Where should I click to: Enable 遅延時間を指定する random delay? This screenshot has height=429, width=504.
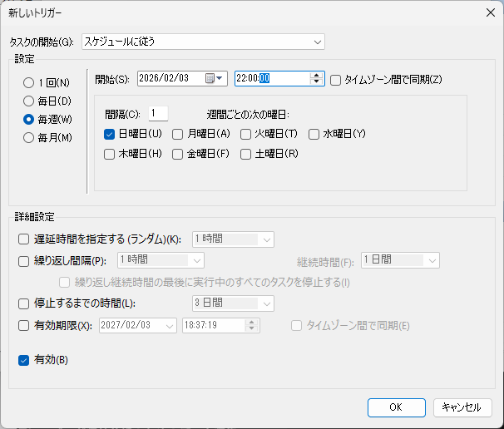point(23,239)
